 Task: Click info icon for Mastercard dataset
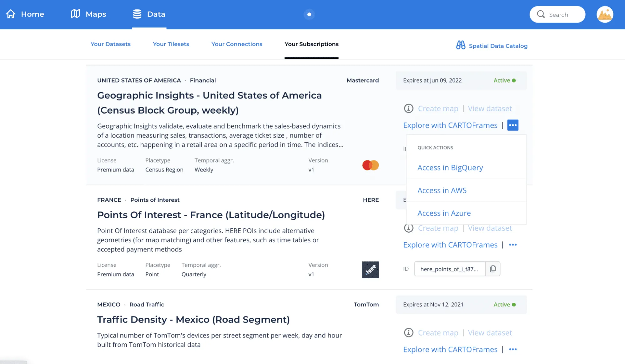[408, 109]
